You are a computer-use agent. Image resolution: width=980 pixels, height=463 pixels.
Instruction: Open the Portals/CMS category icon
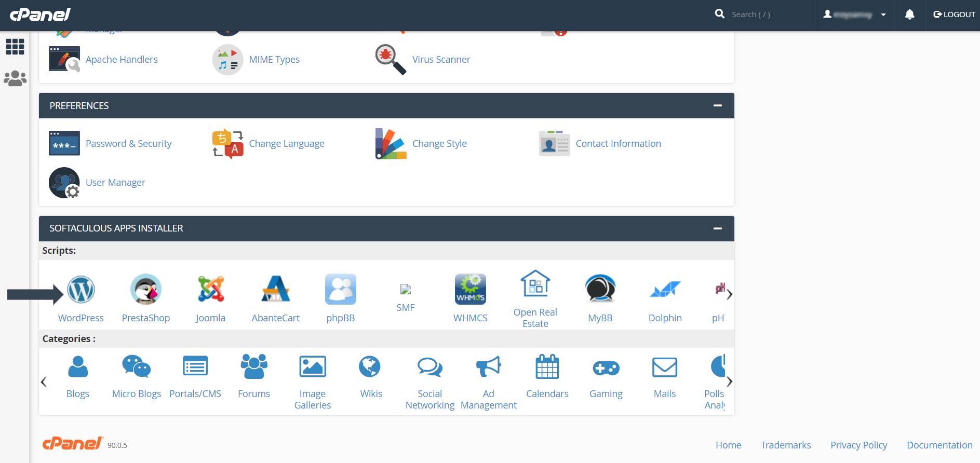pos(195,367)
